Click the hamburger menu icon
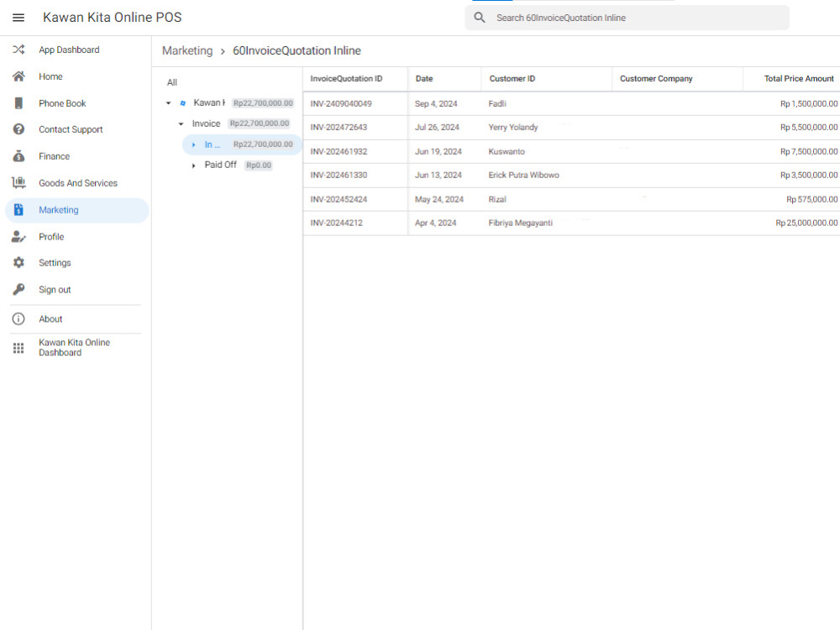The image size is (840, 630). pos(18,17)
